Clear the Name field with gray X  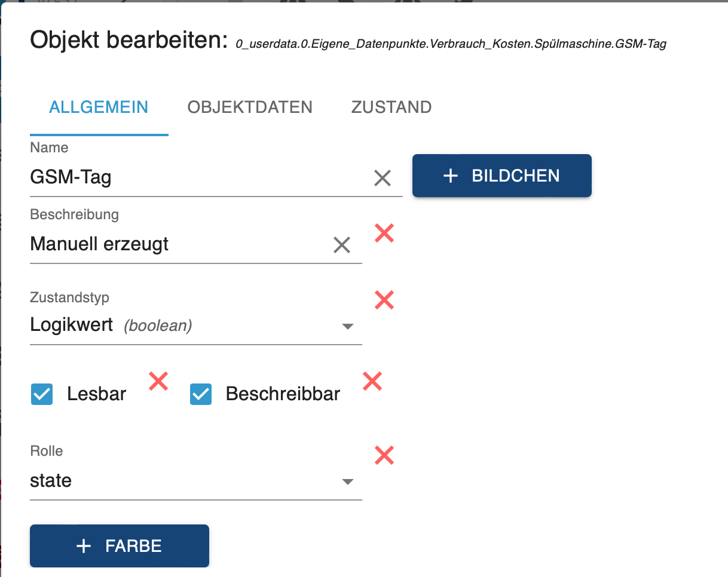383,177
